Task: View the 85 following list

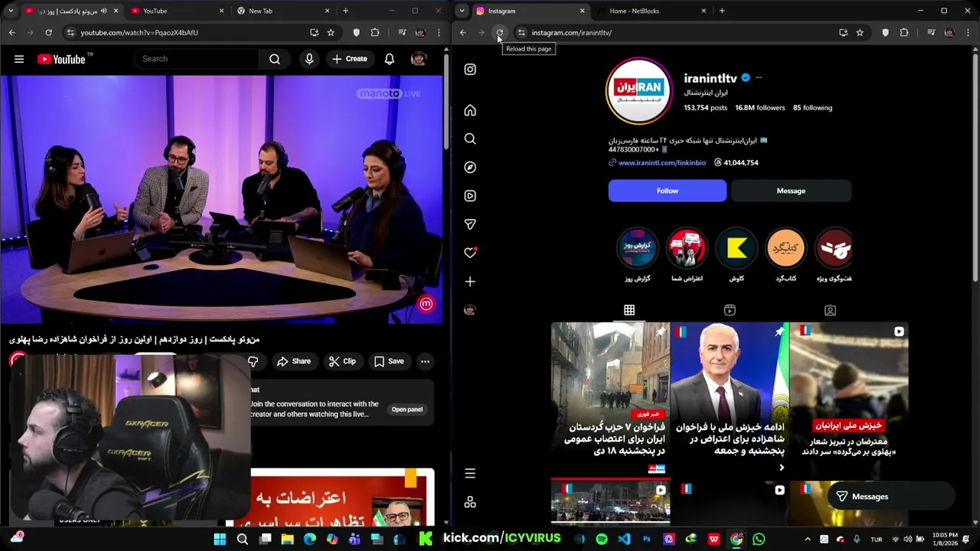Action: 812,108
